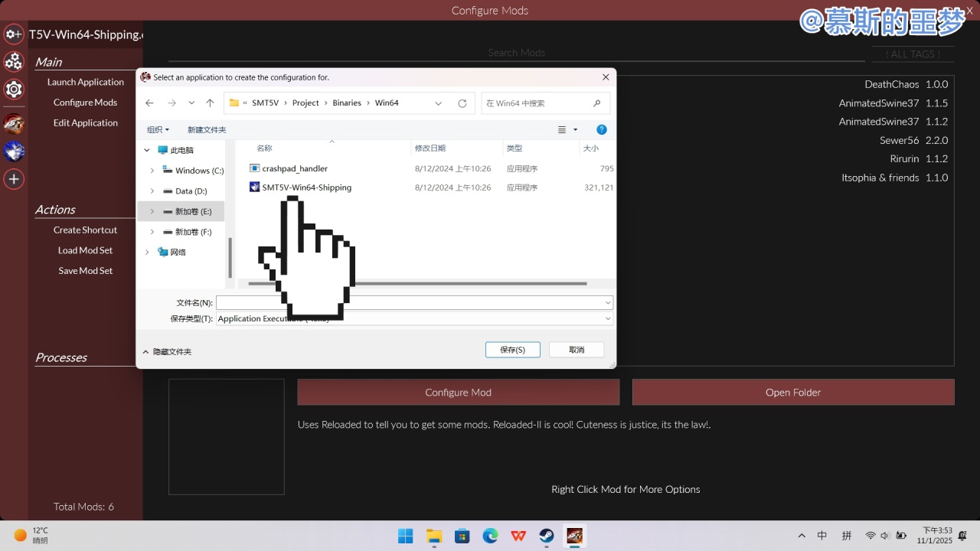Click Create Shortcut action
The height and width of the screenshot is (551, 980).
point(86,230)
